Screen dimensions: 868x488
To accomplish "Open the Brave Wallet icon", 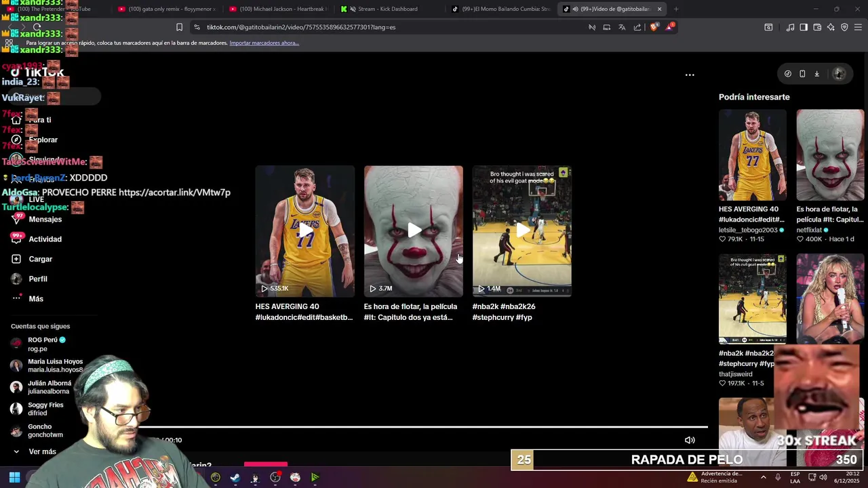I will pyautogui.click(x=817, y=27).
